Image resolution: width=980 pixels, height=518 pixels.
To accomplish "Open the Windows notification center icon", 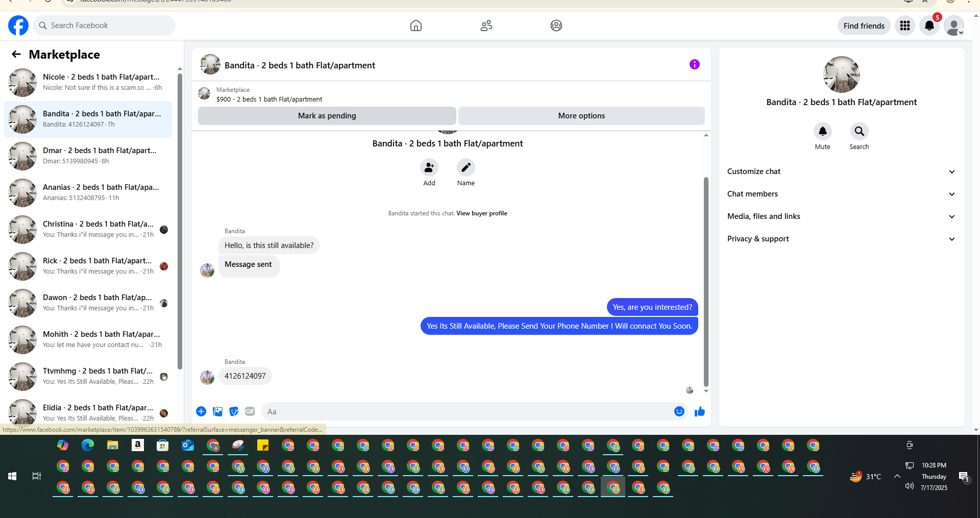I will (x=964, y=477).
